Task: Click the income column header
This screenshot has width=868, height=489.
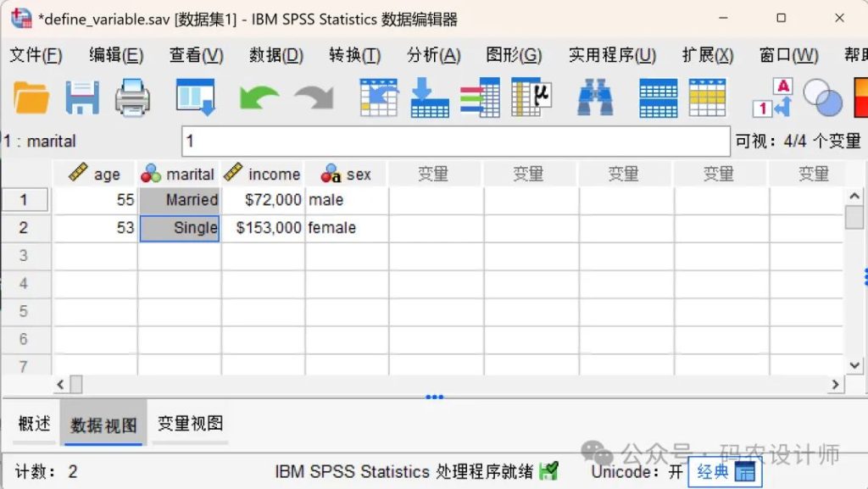Action: click(x=263, y=174)
